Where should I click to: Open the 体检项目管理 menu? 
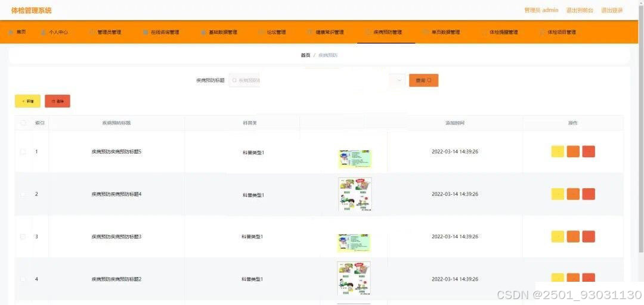[558, 32]
